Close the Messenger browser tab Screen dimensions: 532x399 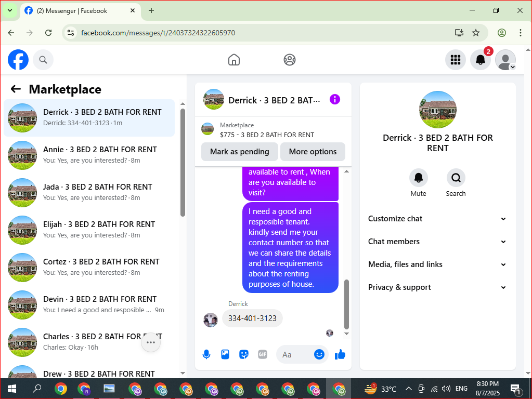pyautogui.click(x=133, y=10)
